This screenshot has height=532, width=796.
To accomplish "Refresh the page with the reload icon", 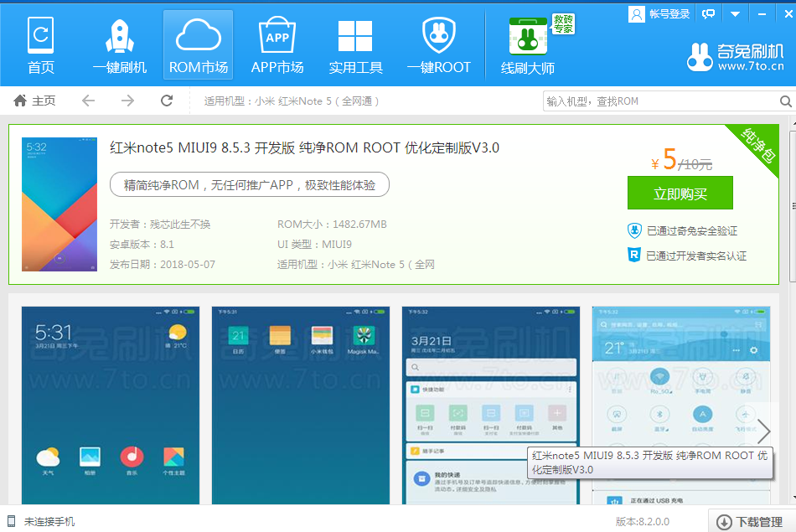I will (167, 101).
